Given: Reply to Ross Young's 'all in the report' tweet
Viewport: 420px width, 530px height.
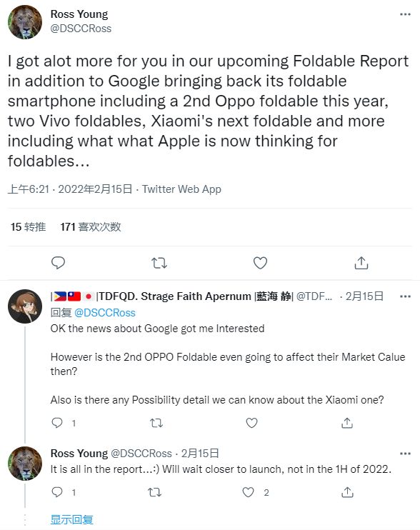Looking at the screenshot, I should pyautogui.click(x=56, y=492).
